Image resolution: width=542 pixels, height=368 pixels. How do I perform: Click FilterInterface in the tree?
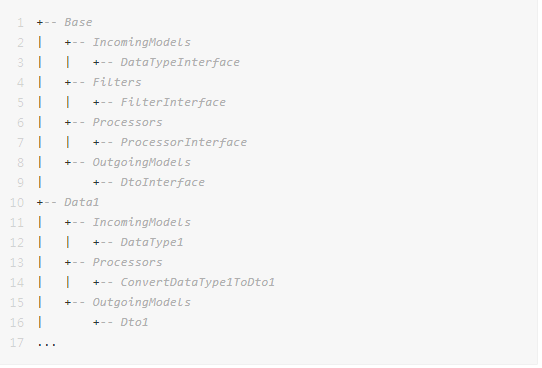pyautogui.click(x=173, y=103)
